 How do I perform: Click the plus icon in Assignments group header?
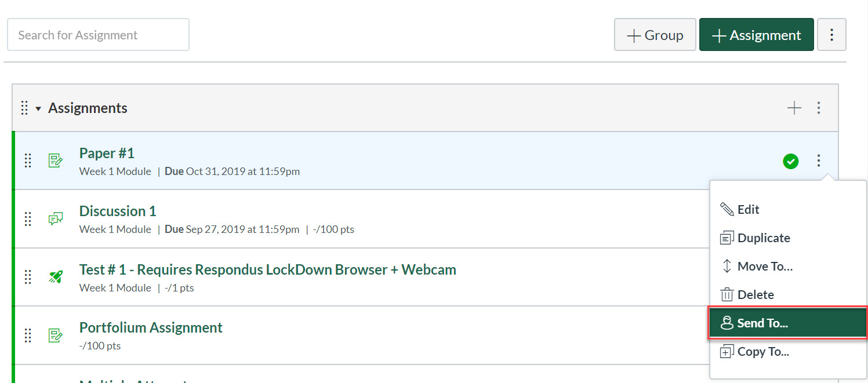click(x=794, y=108)
